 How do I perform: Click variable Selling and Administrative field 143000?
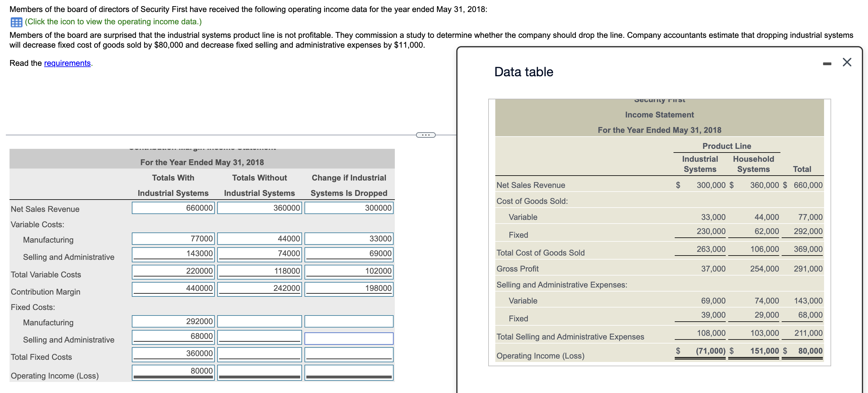point(173,254)
